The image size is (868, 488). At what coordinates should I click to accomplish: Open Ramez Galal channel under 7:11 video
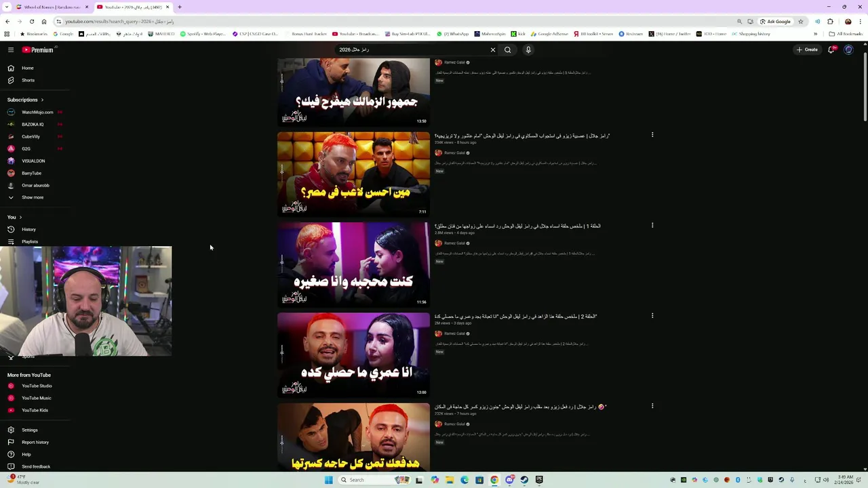point(454,153)
